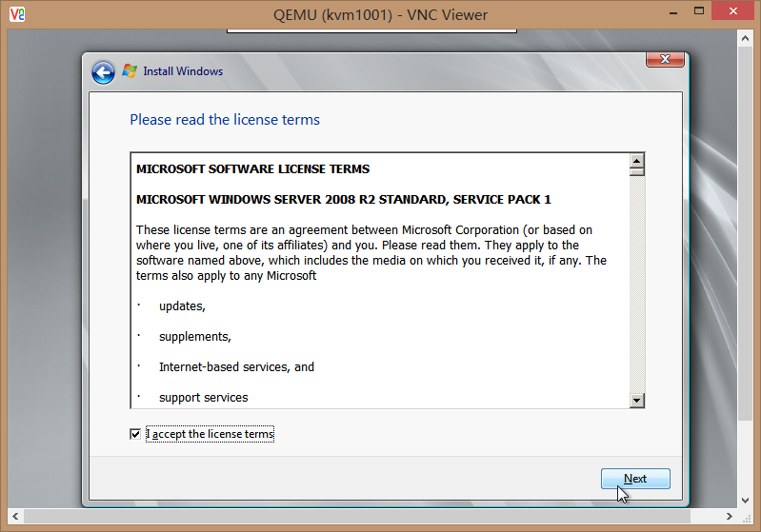761x532 pixels.
Task: Uncheck the accept license terms checkbox
Action: (x=135, y=434)
